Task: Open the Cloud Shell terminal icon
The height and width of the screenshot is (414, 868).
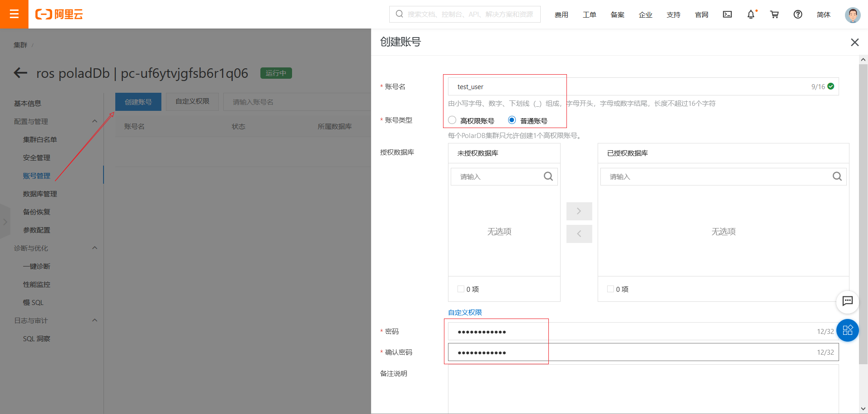Action: 727,14
